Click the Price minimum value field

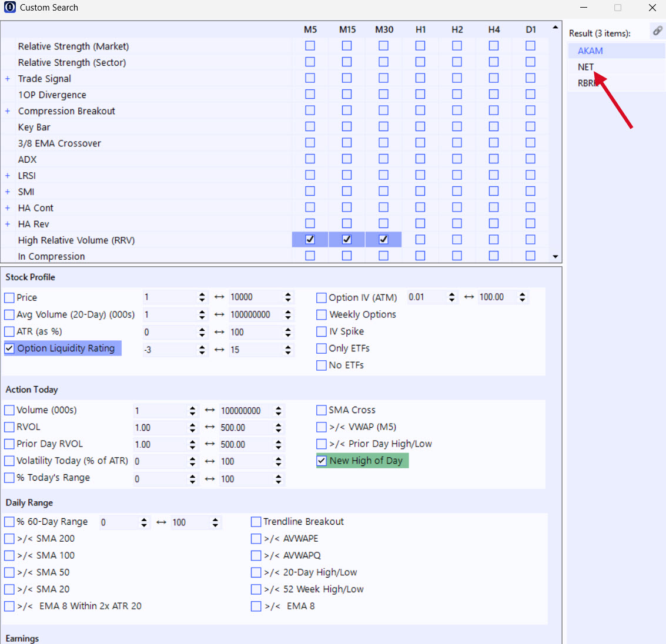pyautogui.click(x=169, y=297)
